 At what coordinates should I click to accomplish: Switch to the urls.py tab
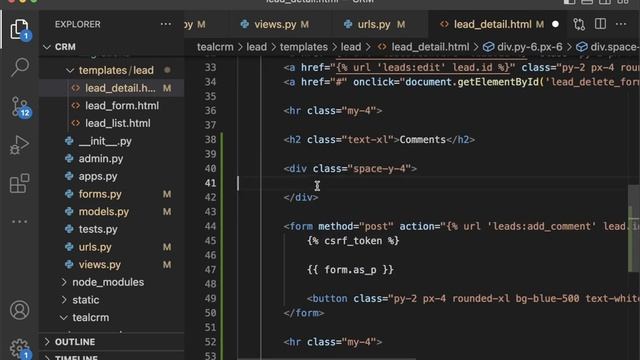[x=374, y=24]
